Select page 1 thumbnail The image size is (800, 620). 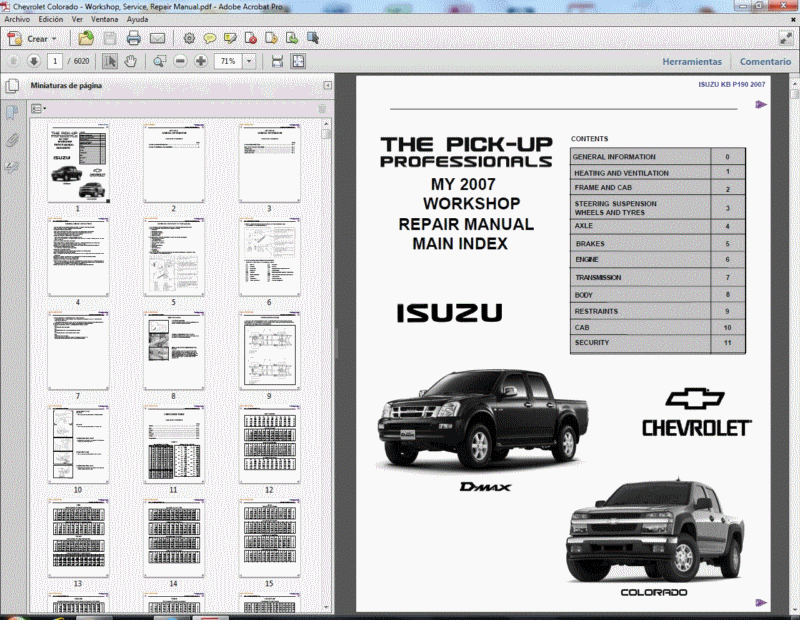[x=78, y=163]
